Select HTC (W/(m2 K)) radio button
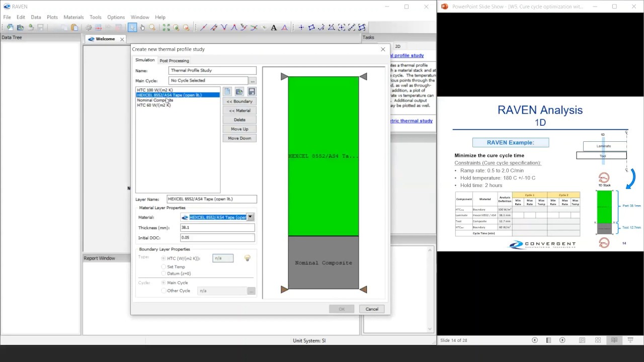The image size is (644, 362). coord(164,258)
